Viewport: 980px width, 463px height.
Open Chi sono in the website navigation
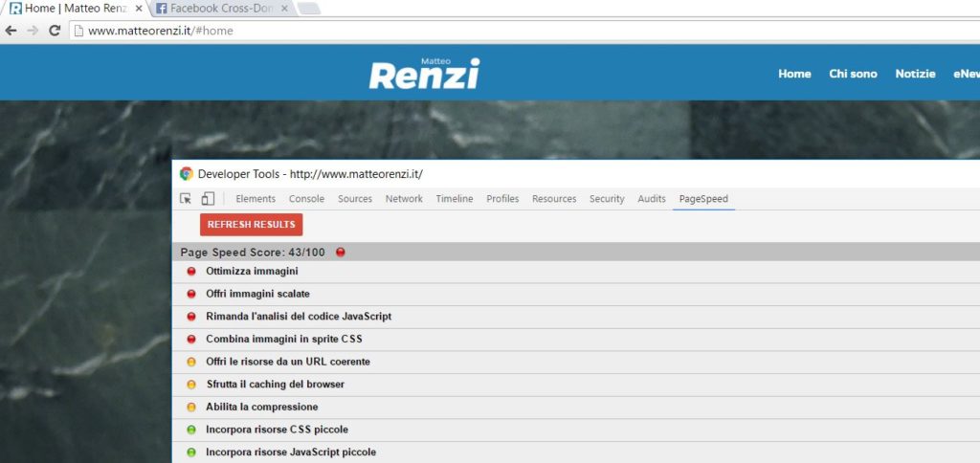853,74
